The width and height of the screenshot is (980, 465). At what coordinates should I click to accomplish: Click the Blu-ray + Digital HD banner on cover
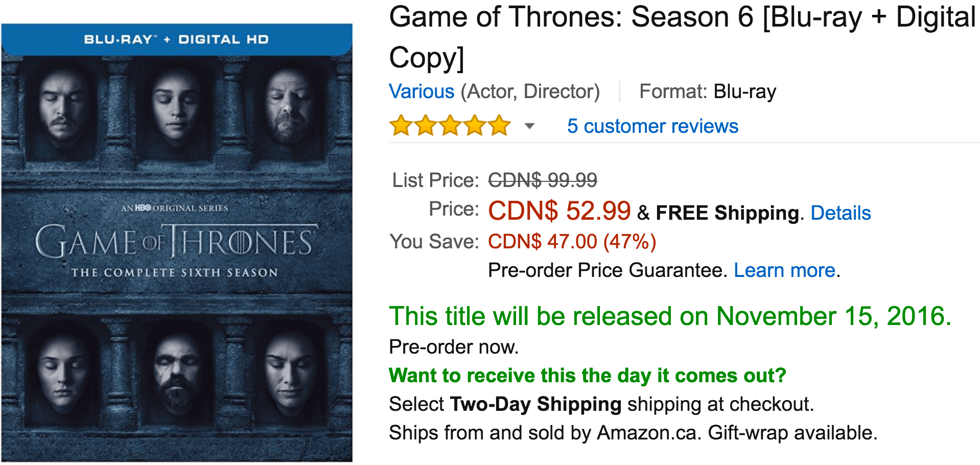click(177, 39)
